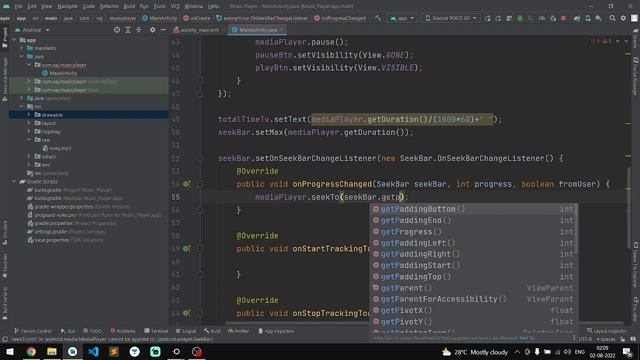Expand the manifests folder
Screen dimensions: 640x360
click(x=22, y=48)
